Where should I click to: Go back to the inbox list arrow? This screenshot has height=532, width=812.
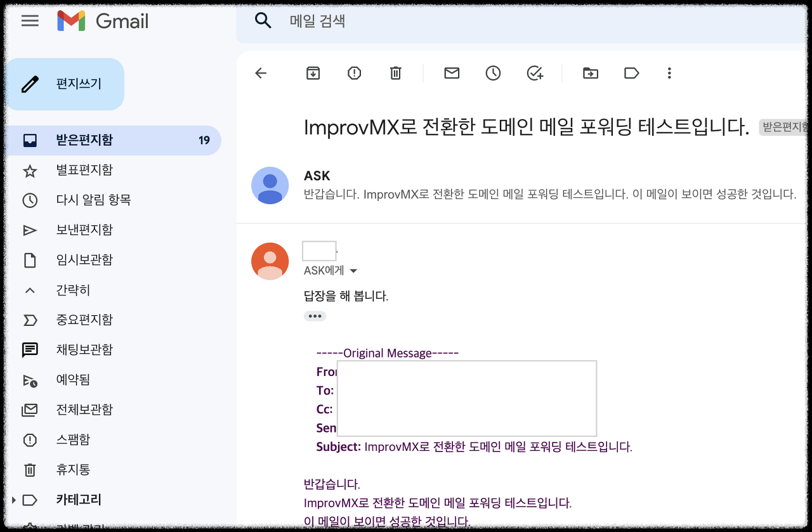pyautogui.click(x=261, y=73)
